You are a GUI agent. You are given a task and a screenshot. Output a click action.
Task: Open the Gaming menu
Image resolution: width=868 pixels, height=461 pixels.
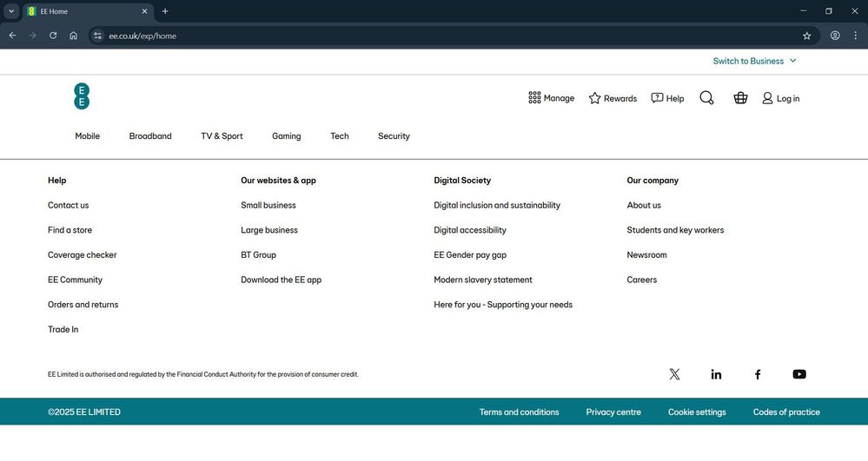286,136
